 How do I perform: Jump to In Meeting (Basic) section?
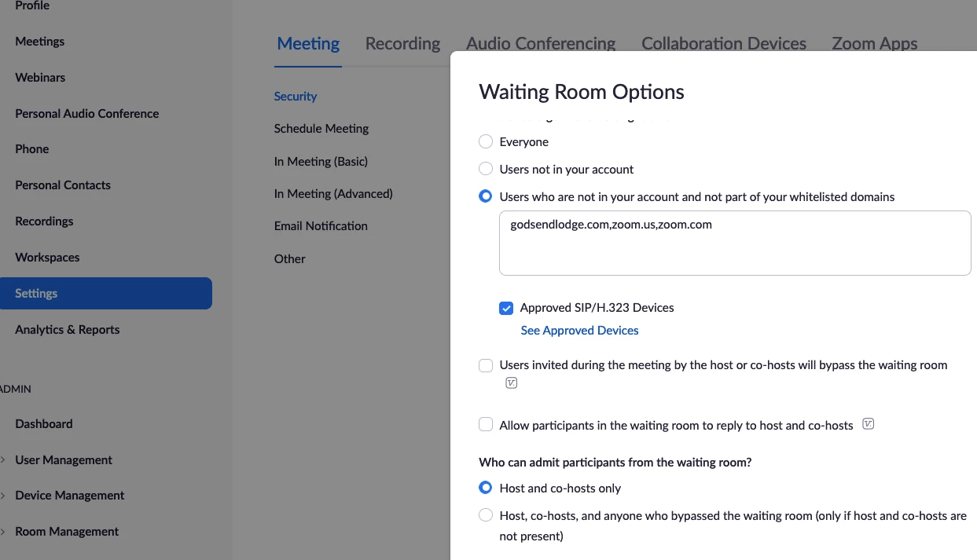point(321,162)
